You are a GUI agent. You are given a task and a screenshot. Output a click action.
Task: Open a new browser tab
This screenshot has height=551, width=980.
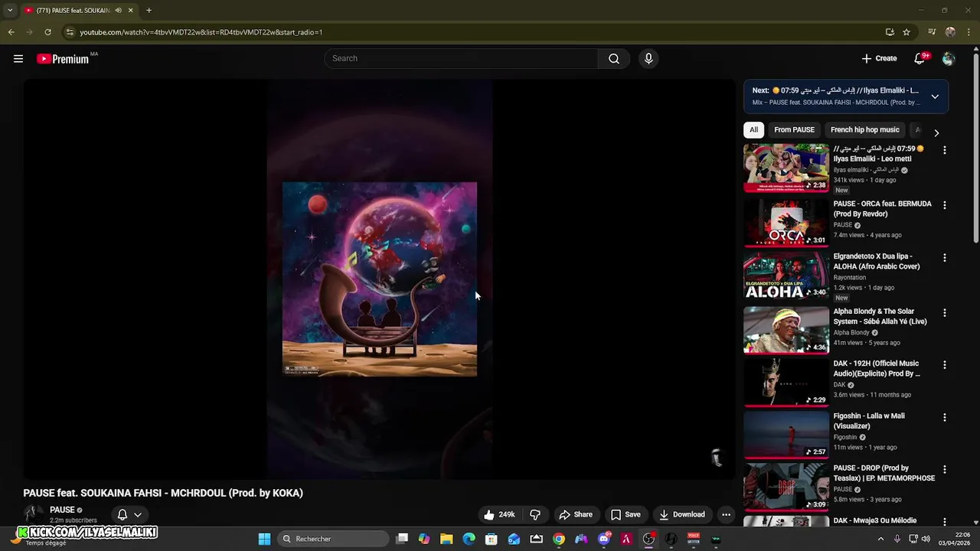pos(149,11)
